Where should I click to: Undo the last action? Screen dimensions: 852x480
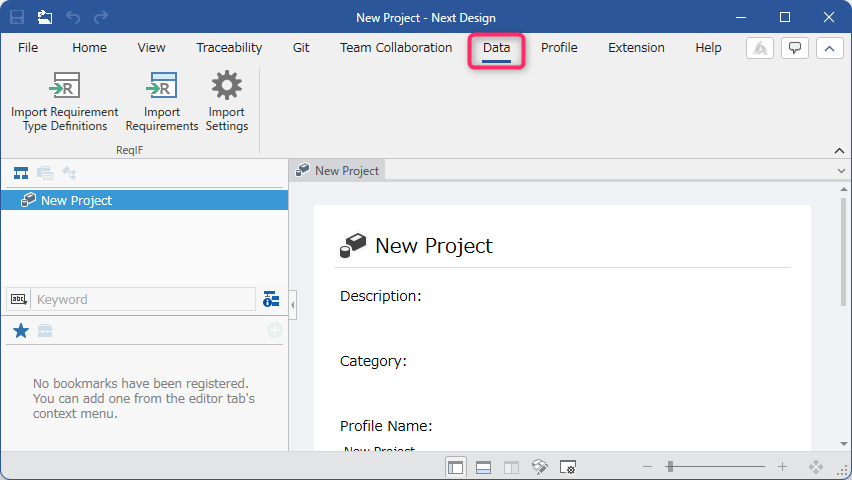(x=73, y=17)
